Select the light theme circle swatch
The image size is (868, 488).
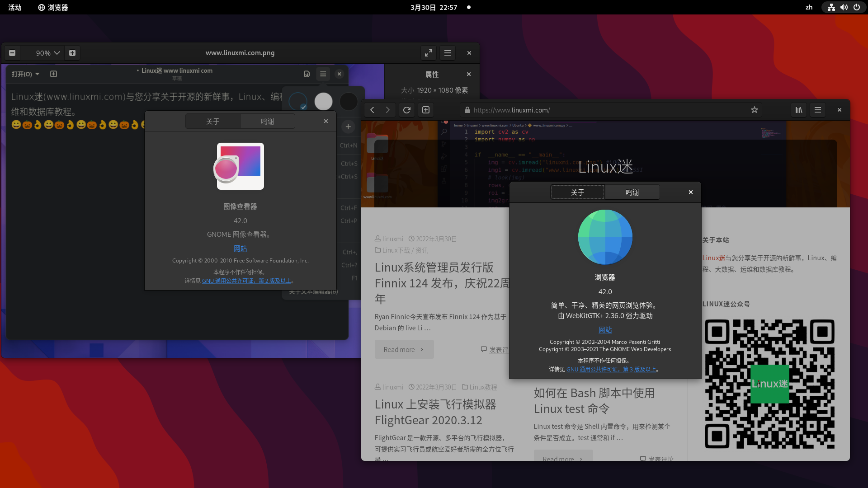323,102
